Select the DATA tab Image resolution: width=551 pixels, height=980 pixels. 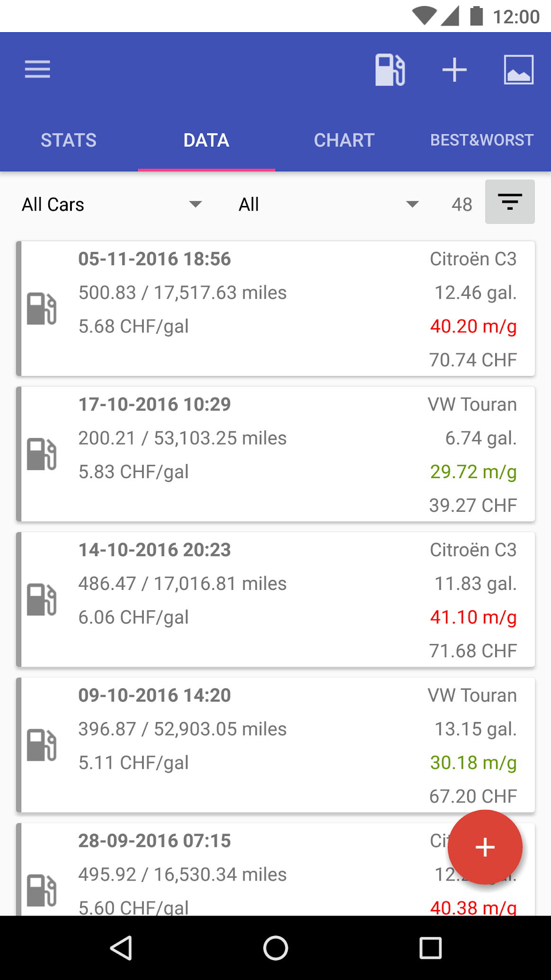(x=206, y=140)
